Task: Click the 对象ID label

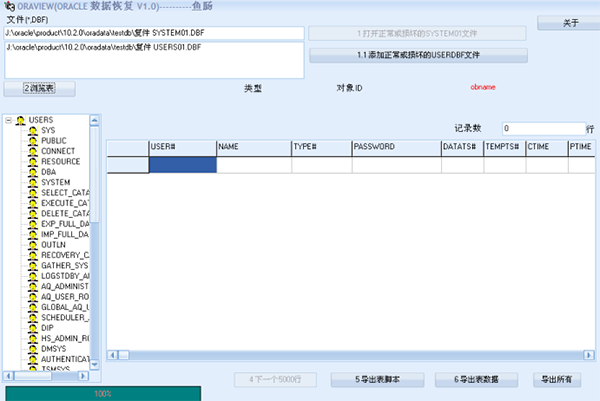Action: pos(349,88)
